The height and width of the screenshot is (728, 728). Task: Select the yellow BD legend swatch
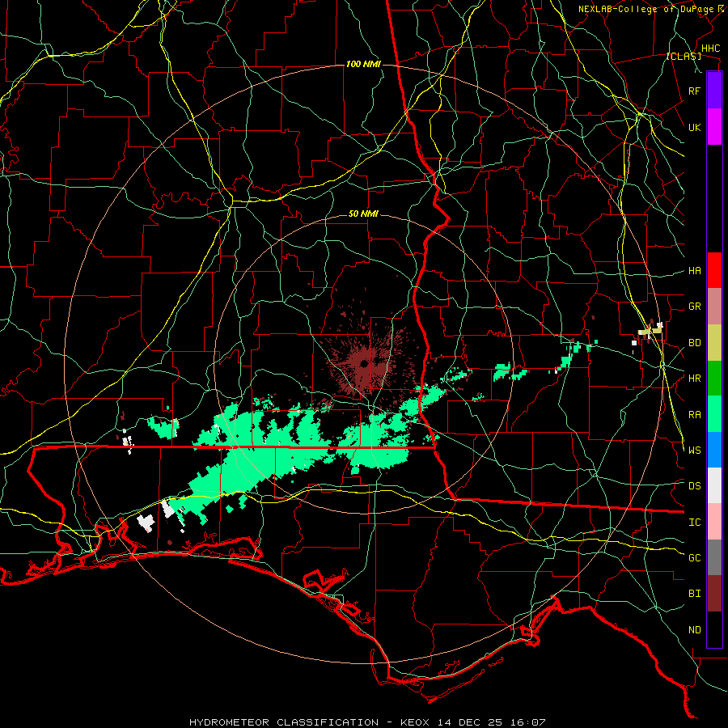(x=714, y=343)
